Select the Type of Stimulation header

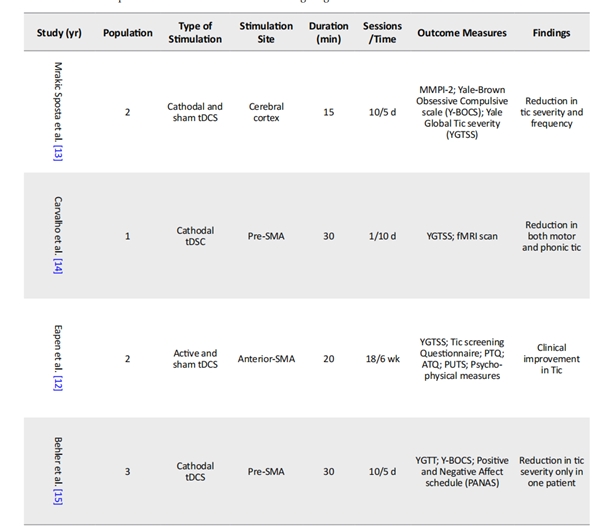196,32
